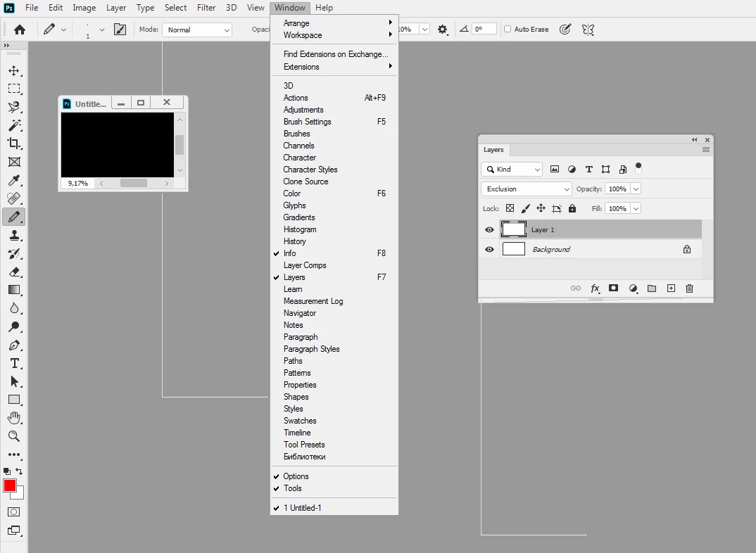This screenshot has width=756, height=553.
Task: Create a new layer plus icon
Action: click(671, 288)
